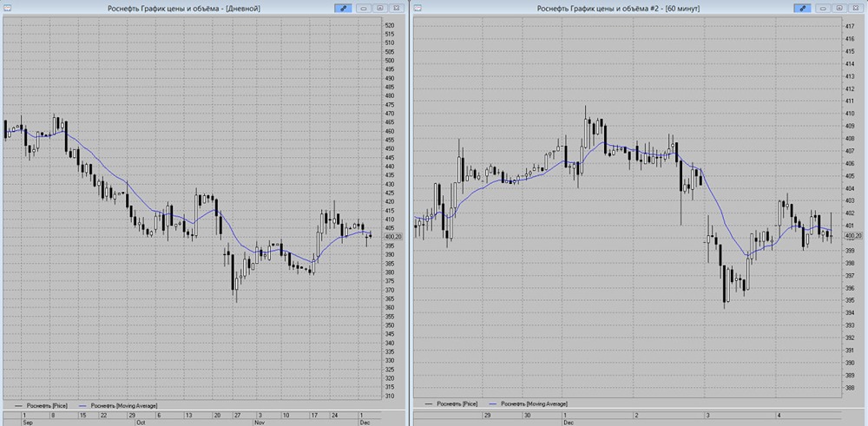
Task: Close the 60 минут chart window
Action: pos(856,9)
